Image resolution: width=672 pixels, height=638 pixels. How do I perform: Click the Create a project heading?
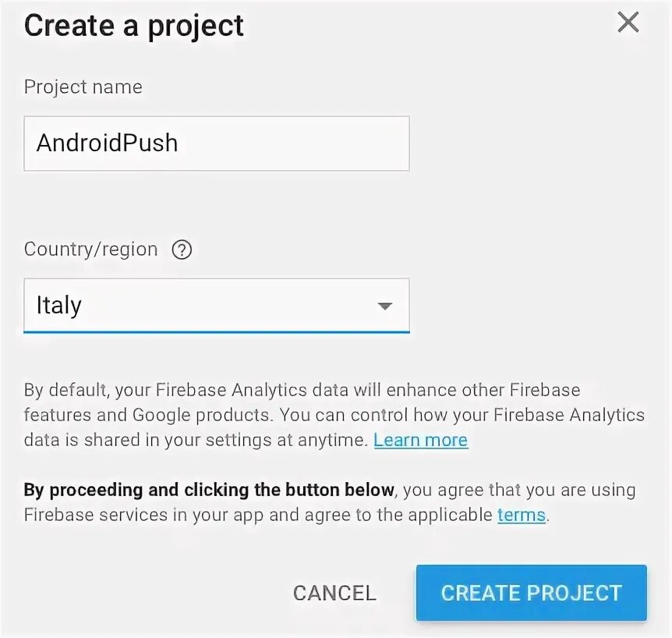point(134,26)
